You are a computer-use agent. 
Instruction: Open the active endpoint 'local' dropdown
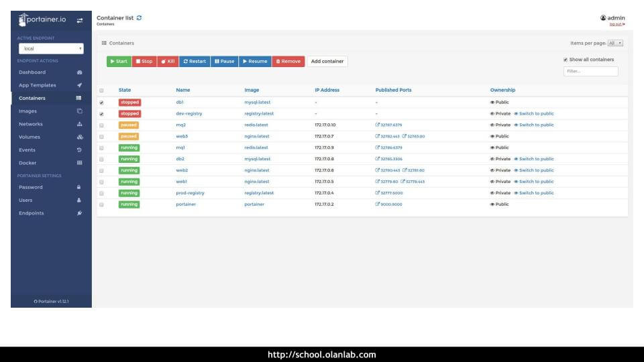point(51,48)
